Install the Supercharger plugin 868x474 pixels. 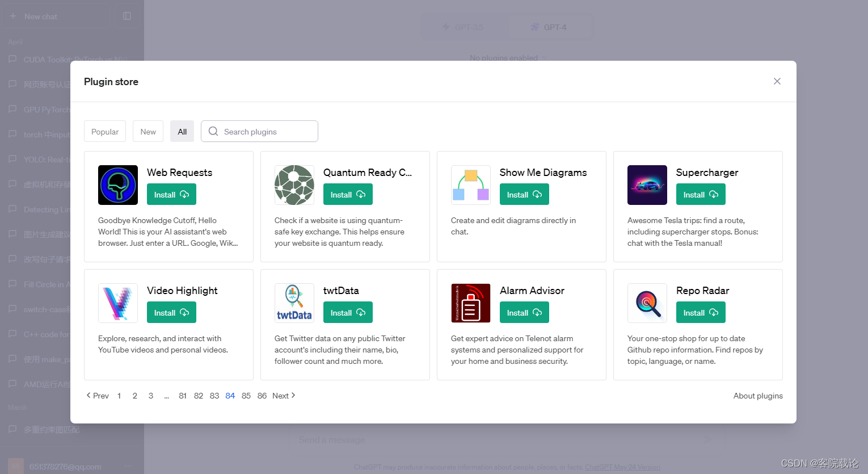[x=701, y=194]
